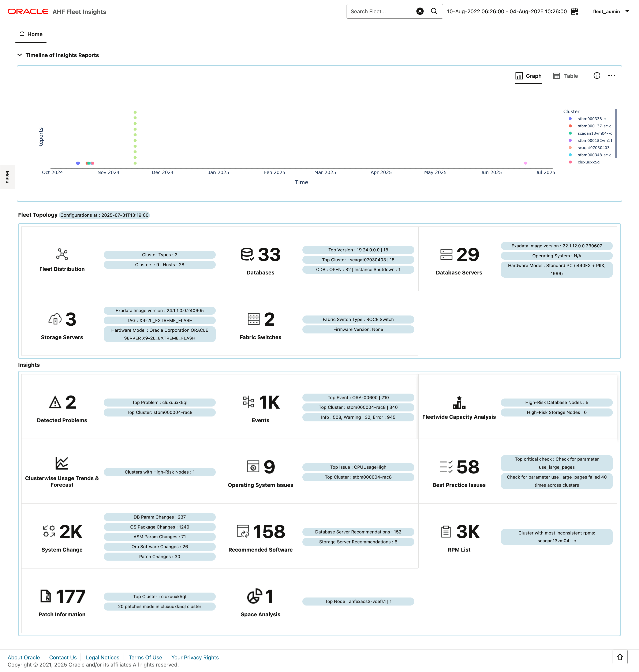Open the Contact Us link

click(x=63, y=657)
